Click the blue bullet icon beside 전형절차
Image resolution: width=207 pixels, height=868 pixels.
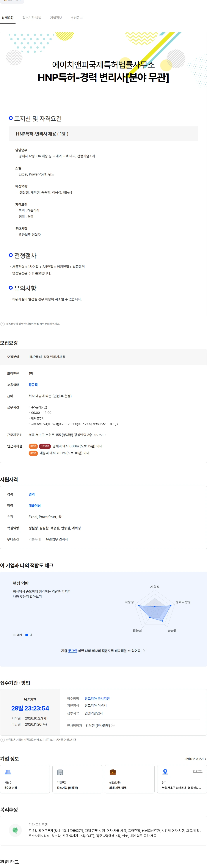(11, 255)
